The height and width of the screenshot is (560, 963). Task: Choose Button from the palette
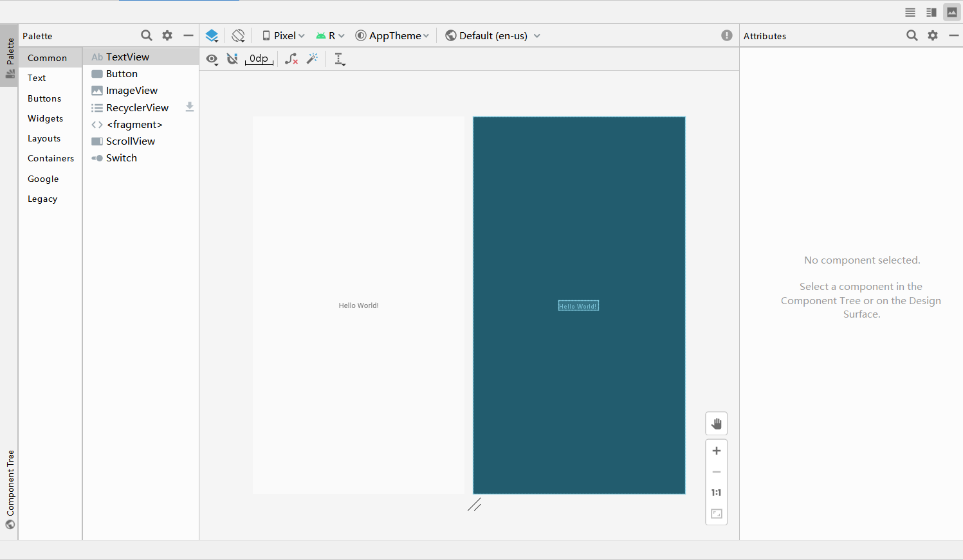click(x=141, y=74)
